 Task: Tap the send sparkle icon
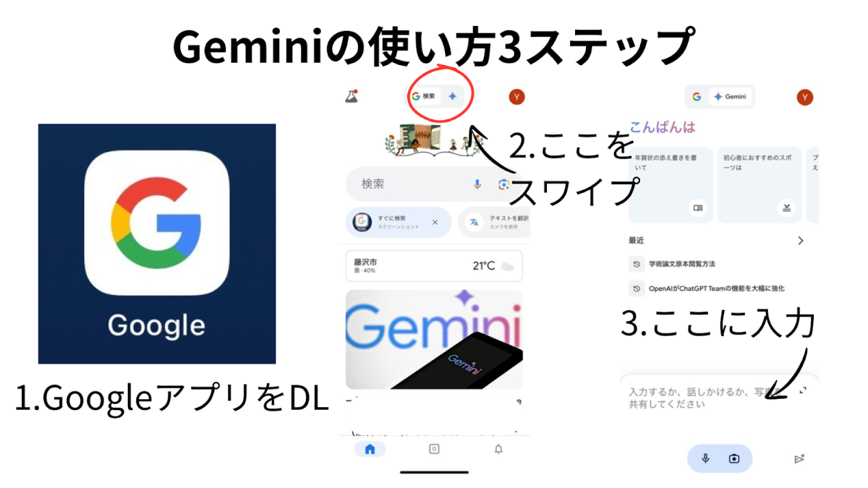pos(799,459)
